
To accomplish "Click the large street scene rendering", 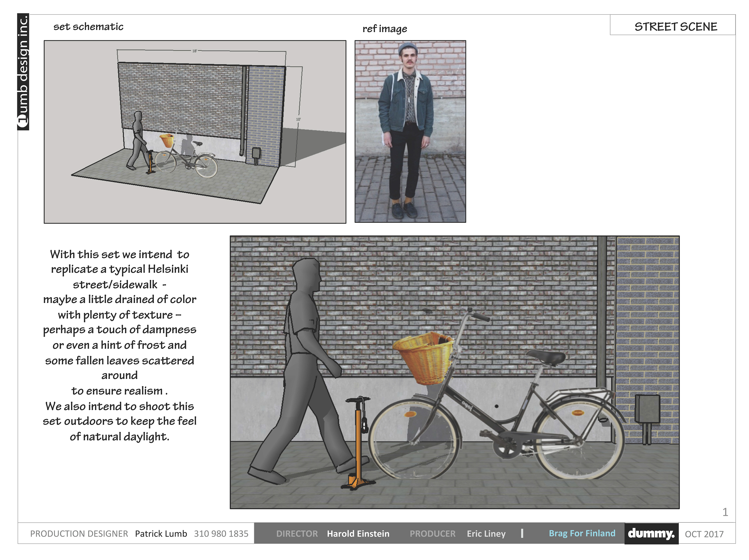I will pyautogui.click(x=454, y=372).
